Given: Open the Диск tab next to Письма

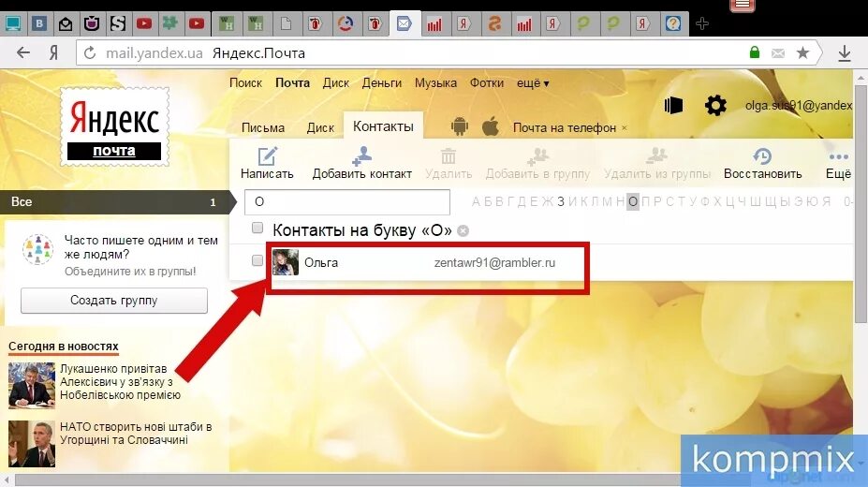Looking at the screenshot, I should point(320,127).
